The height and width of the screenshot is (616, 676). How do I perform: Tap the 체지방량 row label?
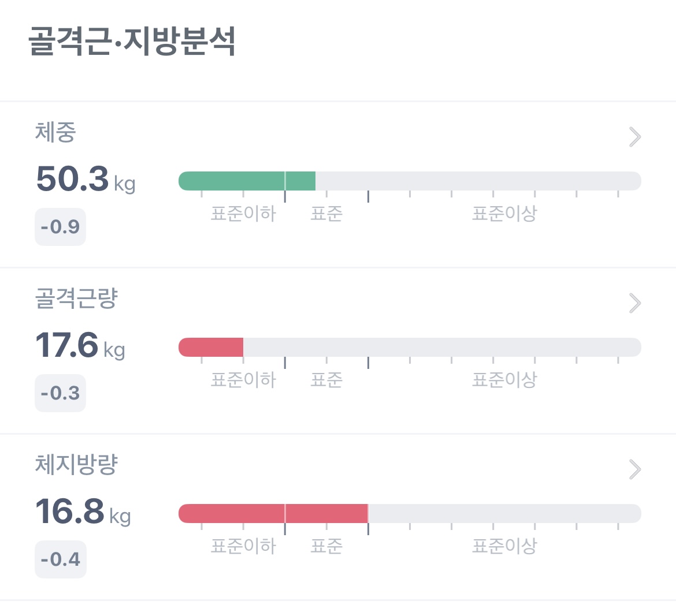[76, 464]
